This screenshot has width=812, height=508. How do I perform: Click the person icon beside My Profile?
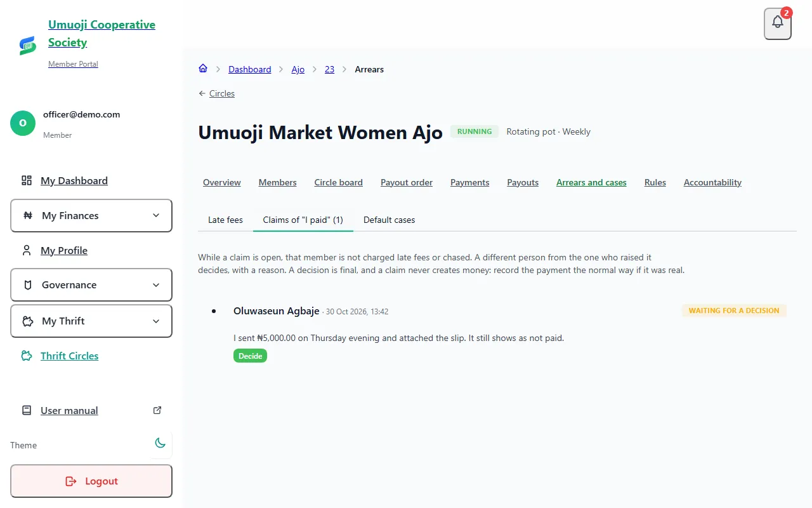pos(27,250)
